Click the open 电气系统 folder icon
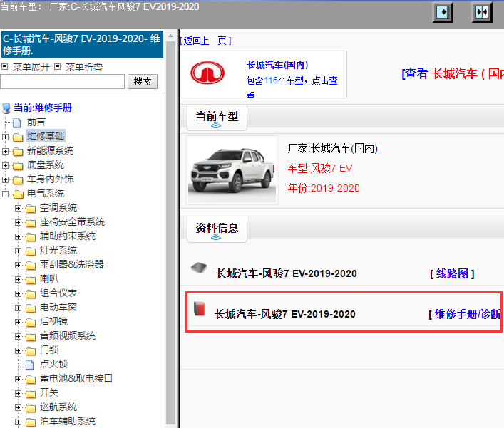Screen dimensions: 504x428 (x=18, y=194)
